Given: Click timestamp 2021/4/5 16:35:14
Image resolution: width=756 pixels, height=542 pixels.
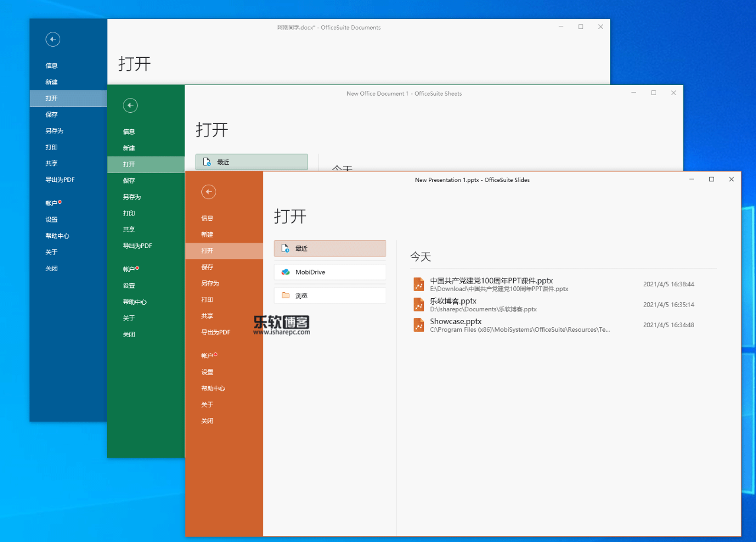Looking at the screenshot, I should (x=669, y=305).
